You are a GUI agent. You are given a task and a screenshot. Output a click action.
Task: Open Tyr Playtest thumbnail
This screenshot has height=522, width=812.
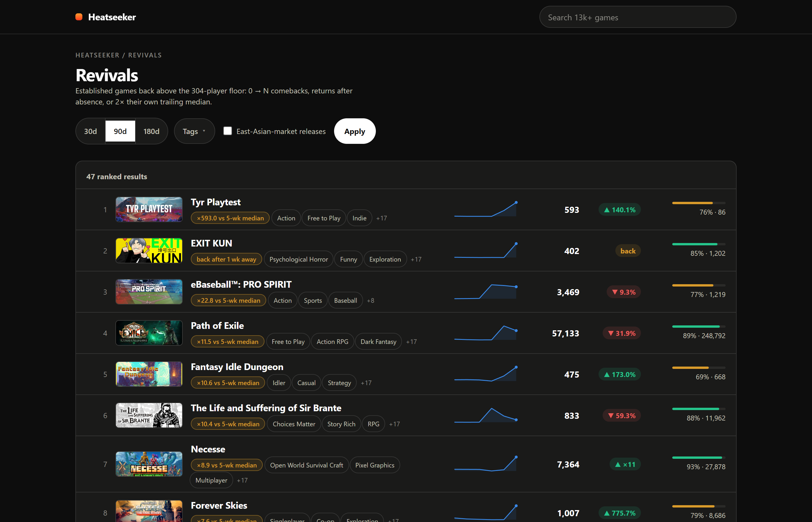click(149, 209)
